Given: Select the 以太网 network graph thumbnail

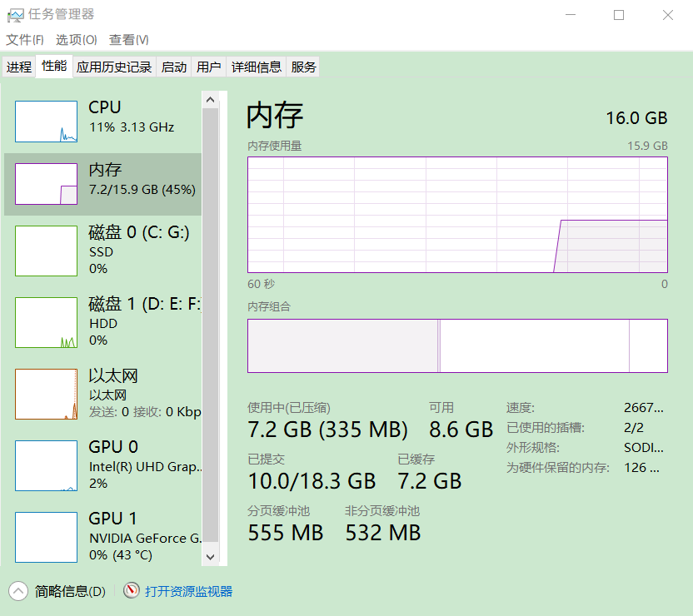Looking at the screenshot, I should tap(46, 394).
